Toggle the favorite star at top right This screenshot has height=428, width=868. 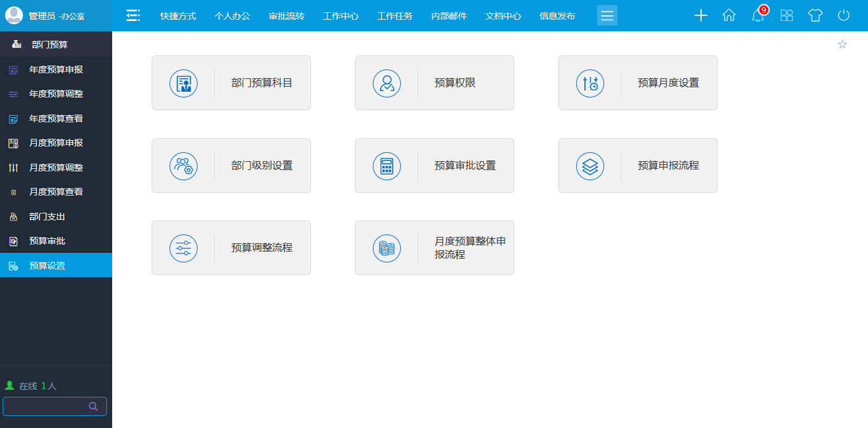[843, 44]
